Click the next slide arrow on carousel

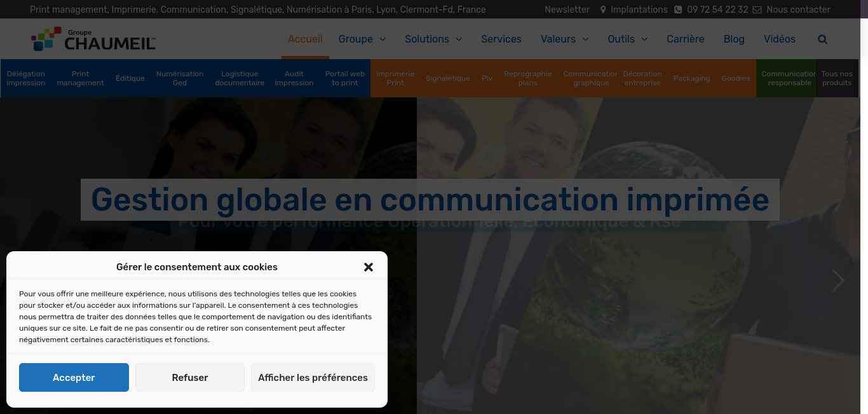[x=838, y=280]
